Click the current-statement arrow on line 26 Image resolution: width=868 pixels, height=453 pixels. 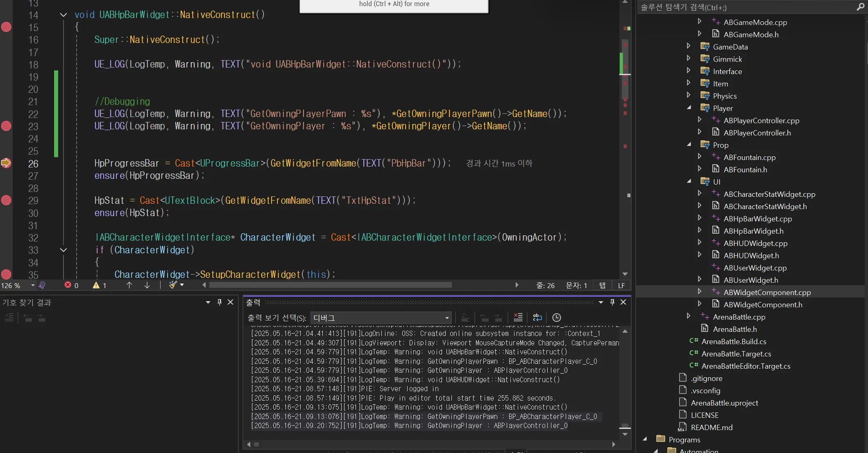(x=6, y=163)
